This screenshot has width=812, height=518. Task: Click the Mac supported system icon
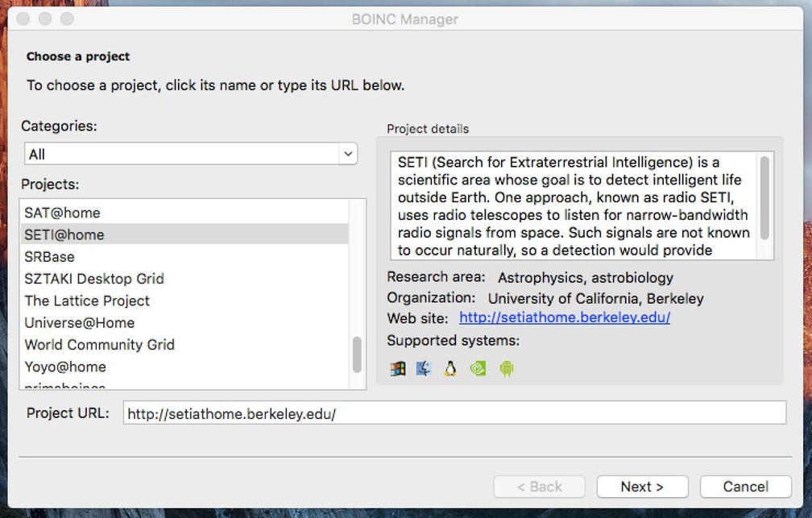(424, 368)
